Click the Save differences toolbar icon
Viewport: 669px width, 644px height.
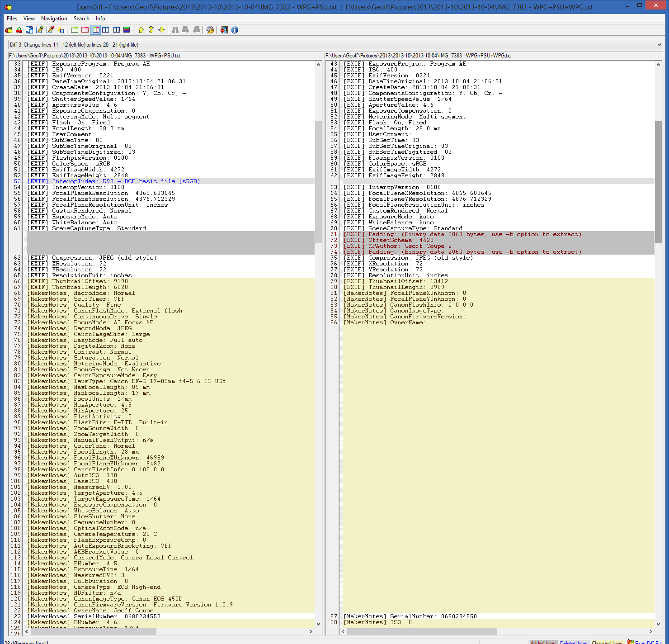(x=61, y=30)
